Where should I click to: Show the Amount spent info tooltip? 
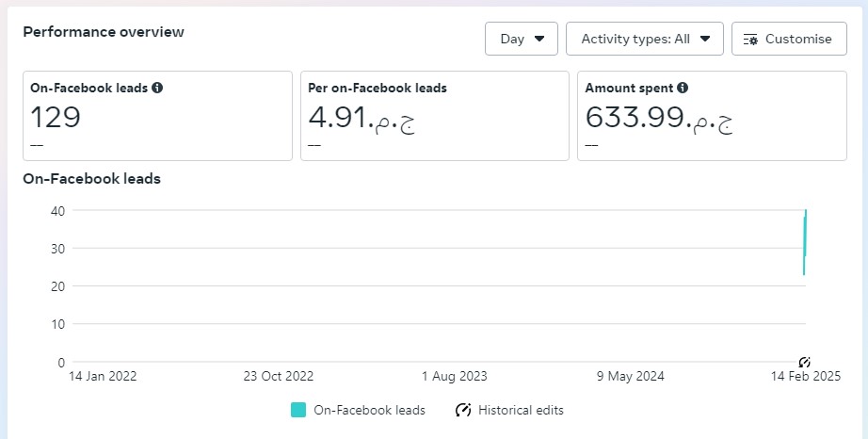tap(683, 88)
